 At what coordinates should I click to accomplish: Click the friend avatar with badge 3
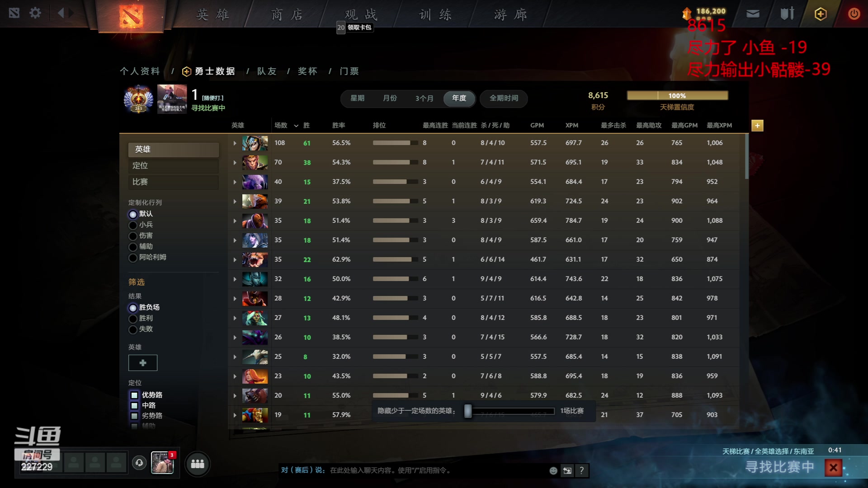(x=162, y=463)
